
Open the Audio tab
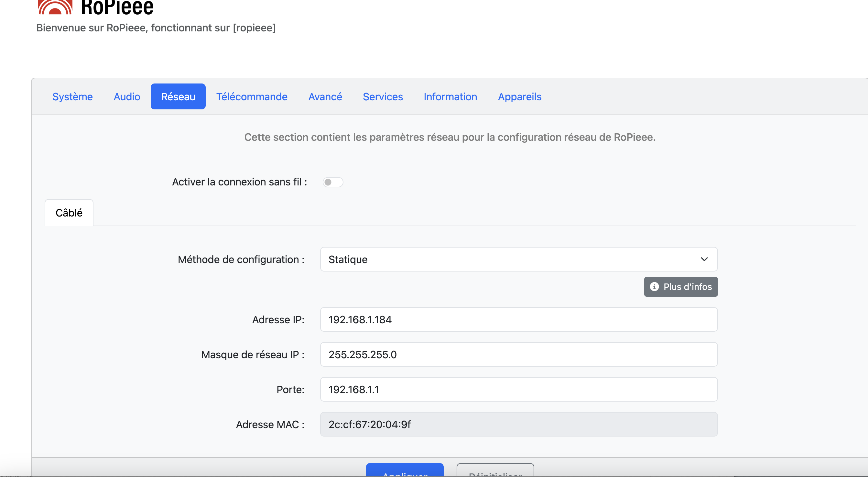tap(127, 97)
